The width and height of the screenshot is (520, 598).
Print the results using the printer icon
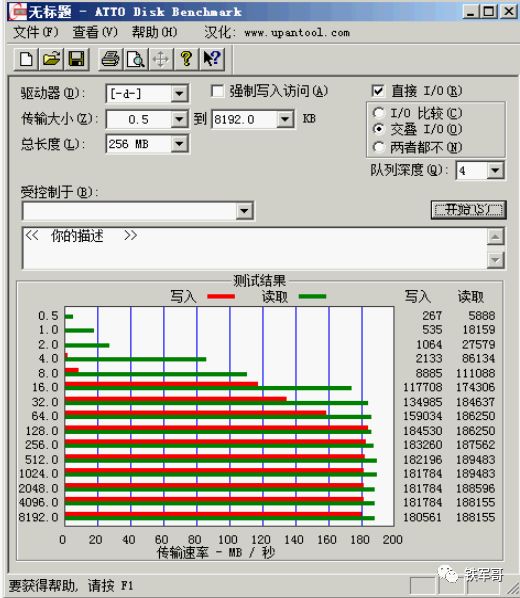coord(111,59)
